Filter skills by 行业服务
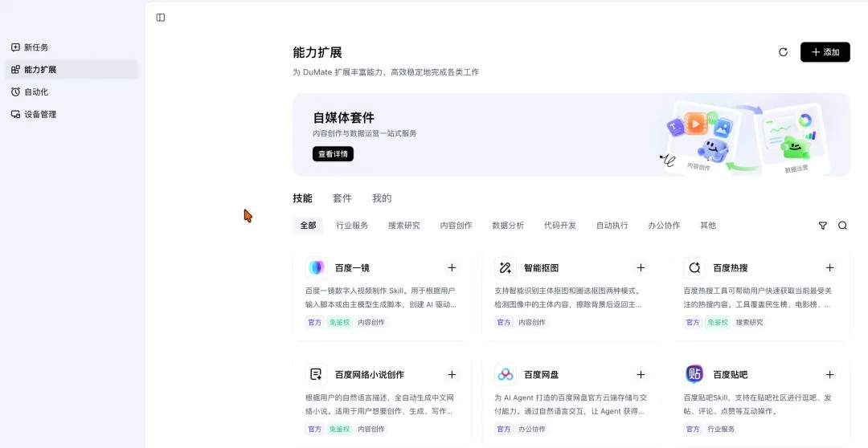 pos(352,225)
